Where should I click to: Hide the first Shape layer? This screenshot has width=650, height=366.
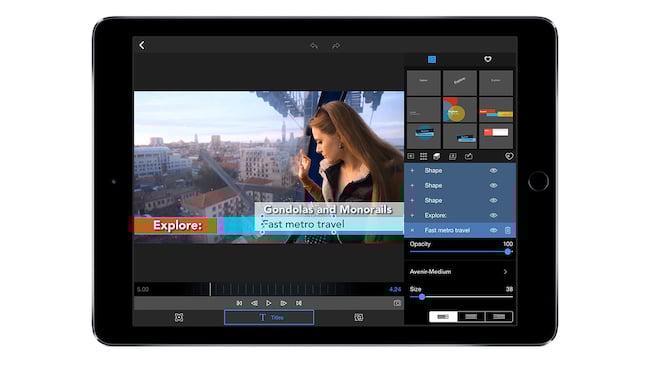click(x=493, y=170)
